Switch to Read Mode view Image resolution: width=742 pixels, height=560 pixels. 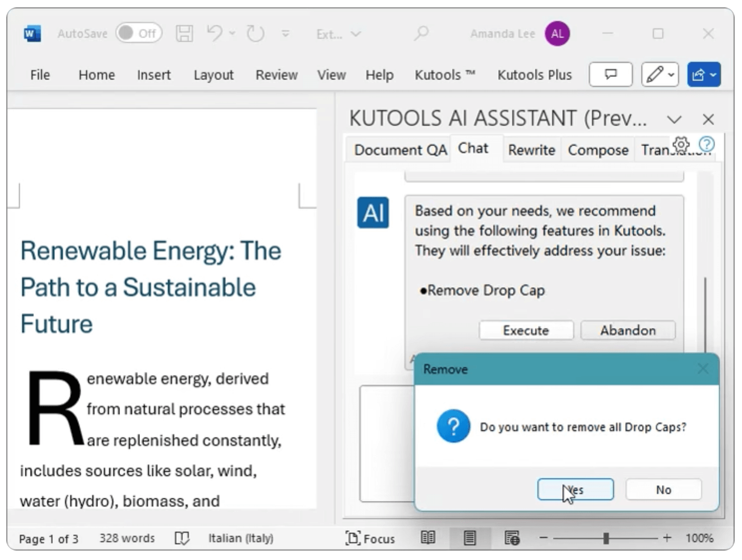click(x=428, y=538)
